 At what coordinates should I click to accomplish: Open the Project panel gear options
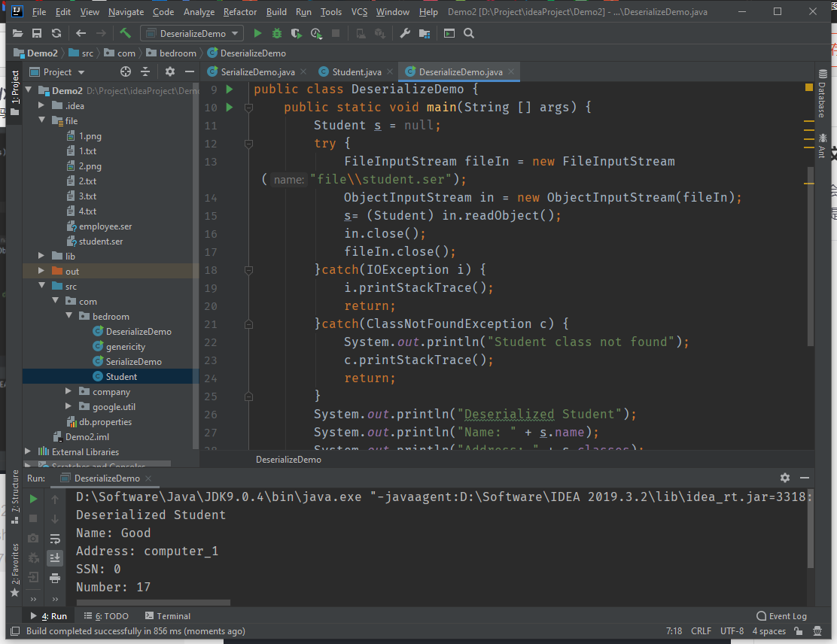[x=170, y=71]
